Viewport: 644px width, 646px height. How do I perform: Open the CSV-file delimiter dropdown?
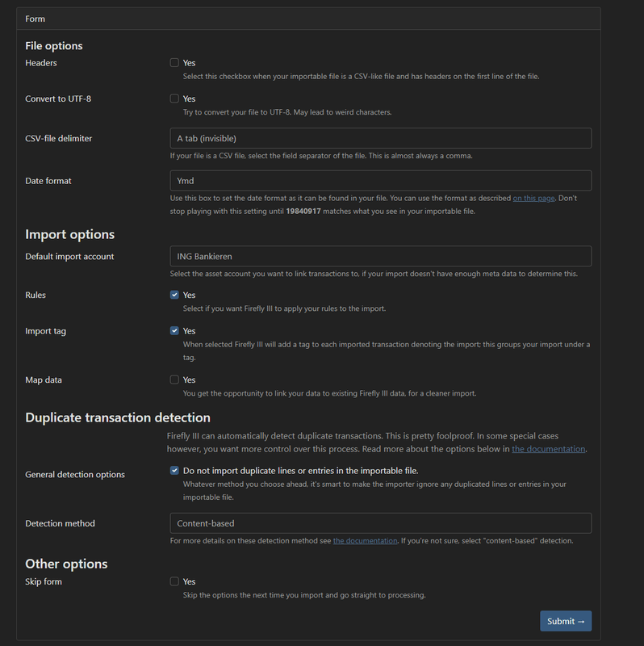(380, 138)
